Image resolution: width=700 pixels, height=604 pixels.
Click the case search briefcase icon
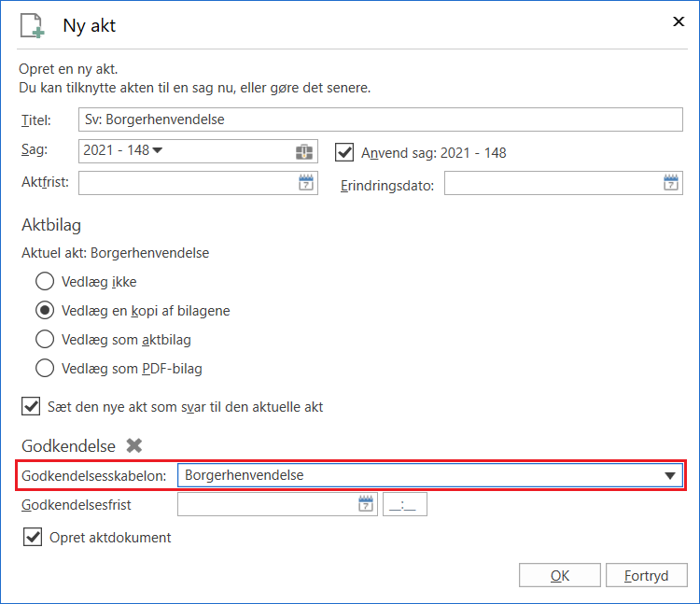point(304,151)
